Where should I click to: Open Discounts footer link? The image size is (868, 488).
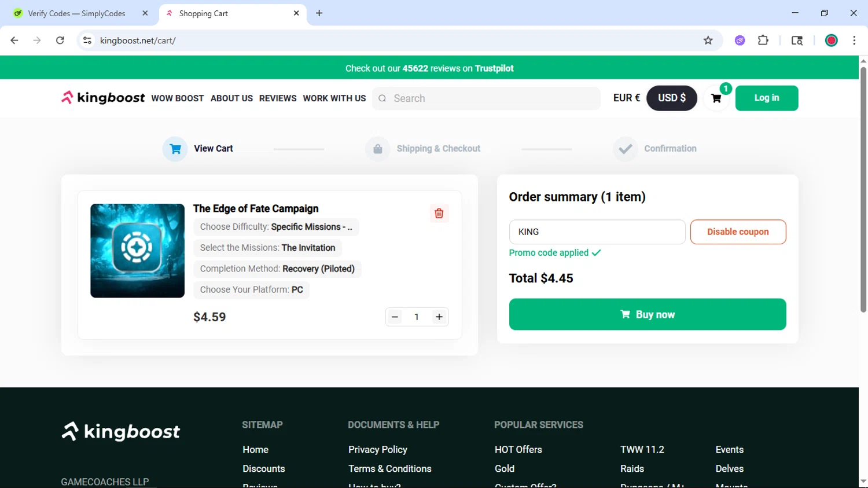click(x=264, y=469)
